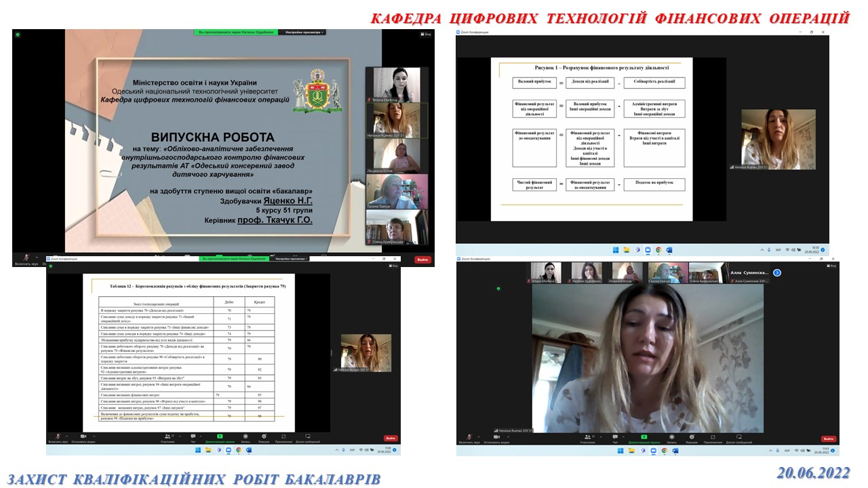Expand video options caret in large speaker-video window
The height and width of the screenshot is (488, 868).
(x=509, y=436)
